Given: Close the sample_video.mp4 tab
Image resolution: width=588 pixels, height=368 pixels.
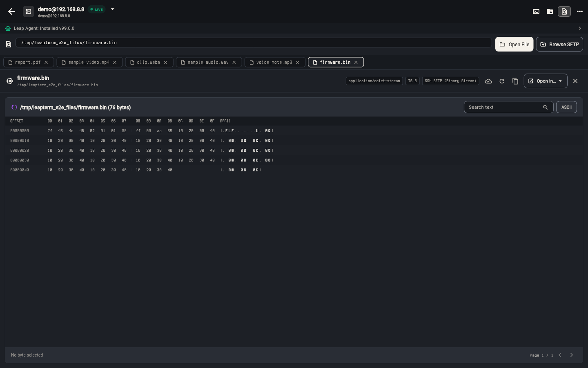Looking at the screenshot, I should (x=115, y=62).
